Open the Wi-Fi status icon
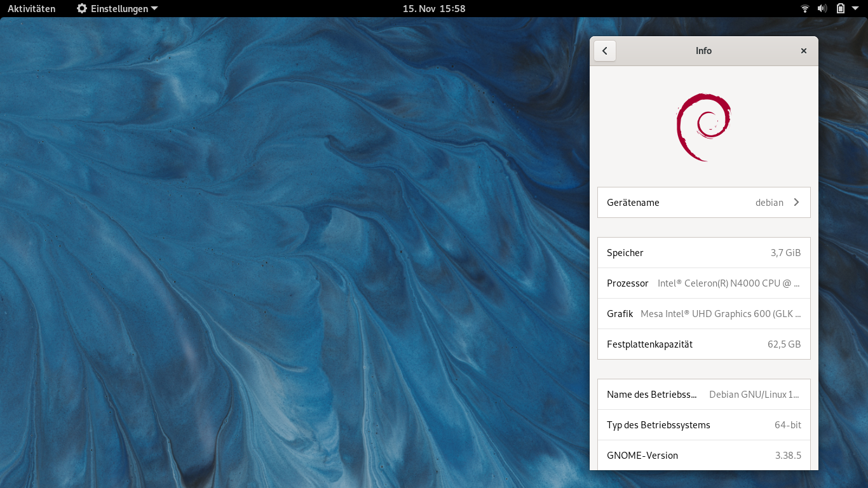The width and height of the screenshot is (868, 488). click(x=805, y=9)
